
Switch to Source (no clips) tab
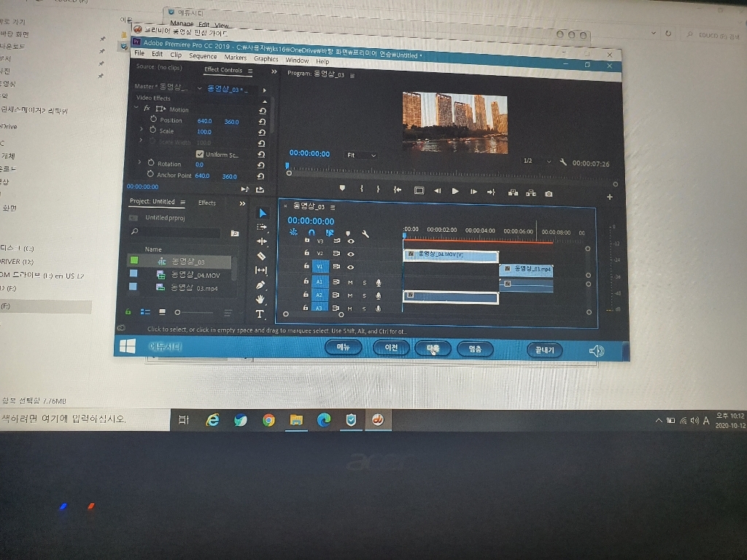click(159, 67)
